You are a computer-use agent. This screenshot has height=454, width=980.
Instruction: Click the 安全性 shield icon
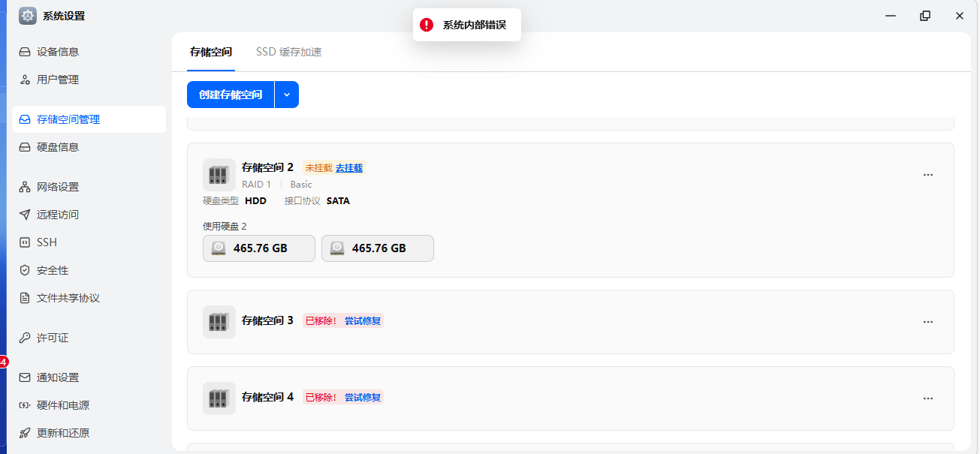[25, 270]
